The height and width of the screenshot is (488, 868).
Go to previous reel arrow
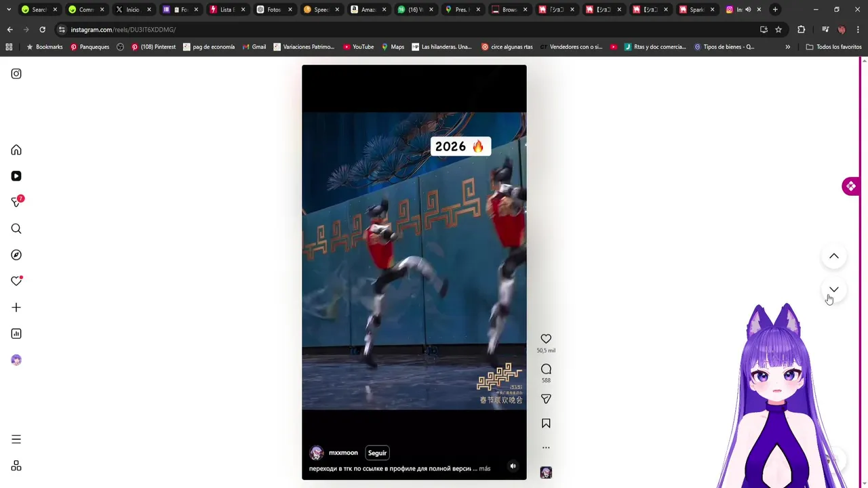834,256
